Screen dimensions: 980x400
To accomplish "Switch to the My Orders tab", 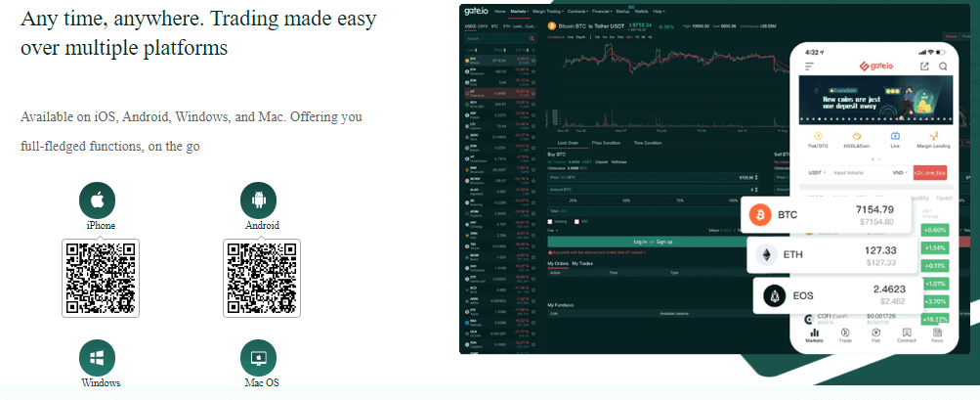I will pos(558,263).
